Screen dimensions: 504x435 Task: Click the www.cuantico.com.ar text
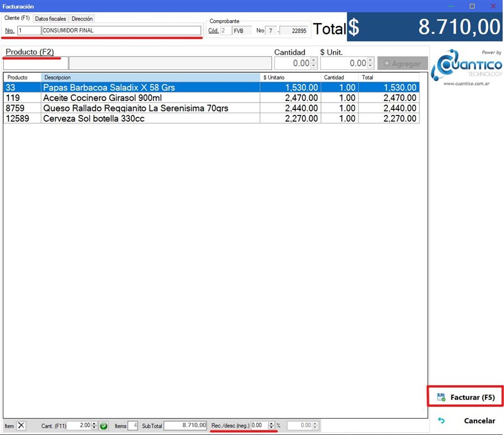[x=466, y=84]
